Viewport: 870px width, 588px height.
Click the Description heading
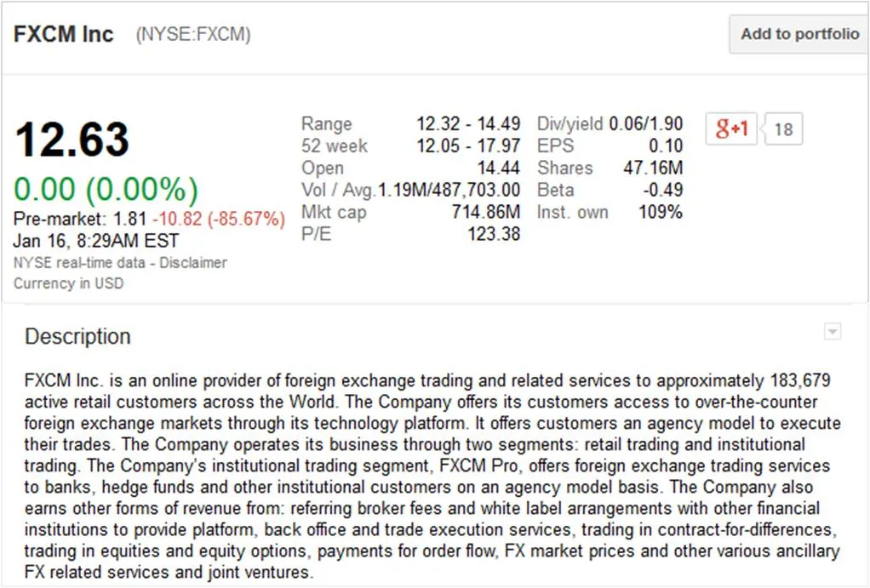click(x=77, y=336)
